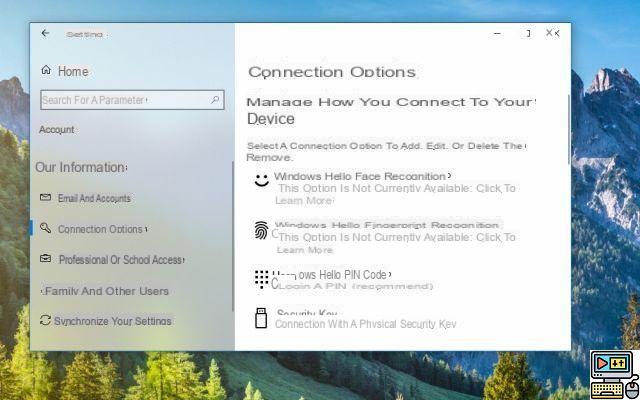
Task: Click the Email And Accounts envelope icon
Action: pos(45,198)
